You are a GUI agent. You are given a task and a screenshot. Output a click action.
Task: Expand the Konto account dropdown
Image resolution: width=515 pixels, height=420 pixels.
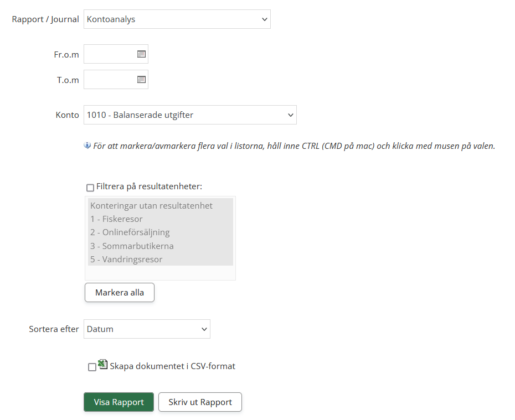[x=190, y=115]
